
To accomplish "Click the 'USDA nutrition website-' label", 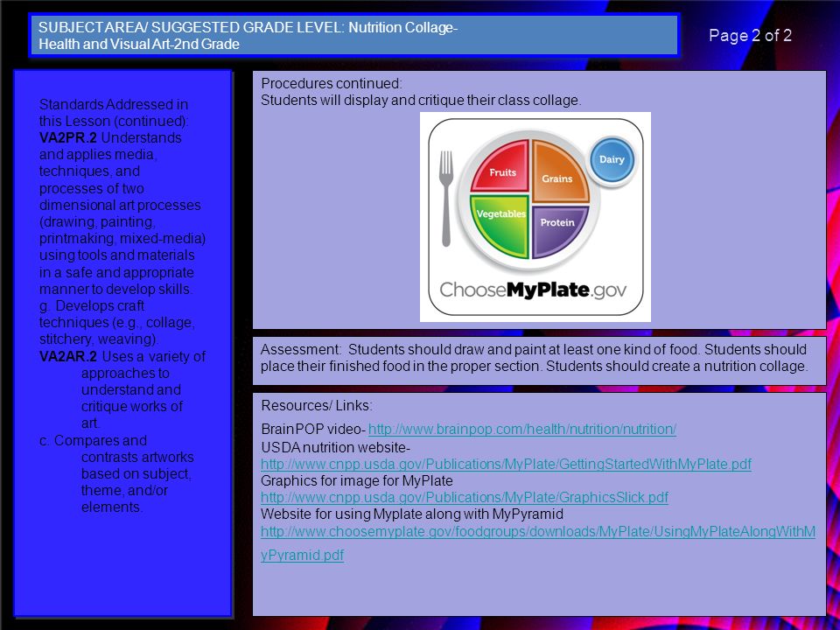I will point(336,447).
